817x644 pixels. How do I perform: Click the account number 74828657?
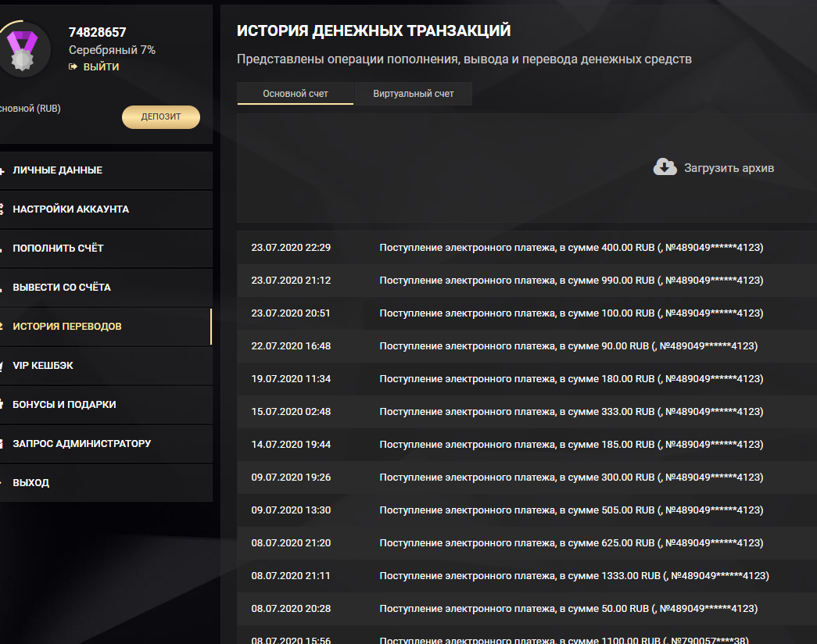click(x=97, y=32)
